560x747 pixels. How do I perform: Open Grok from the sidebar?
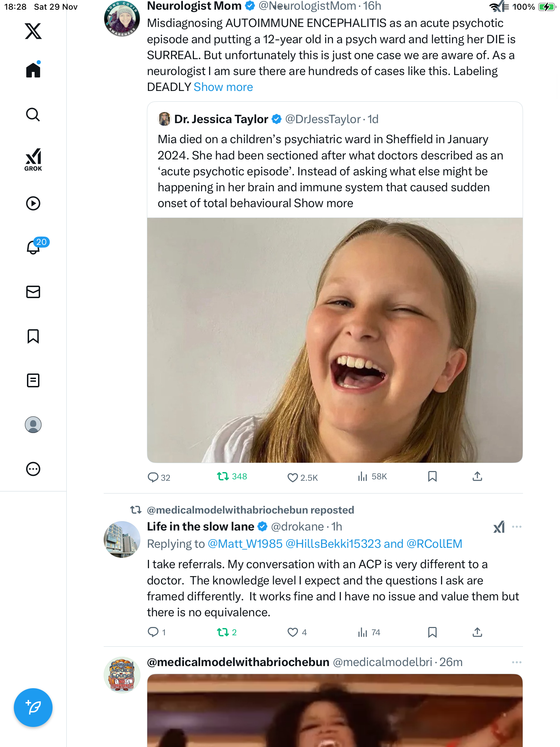(33, 159)
